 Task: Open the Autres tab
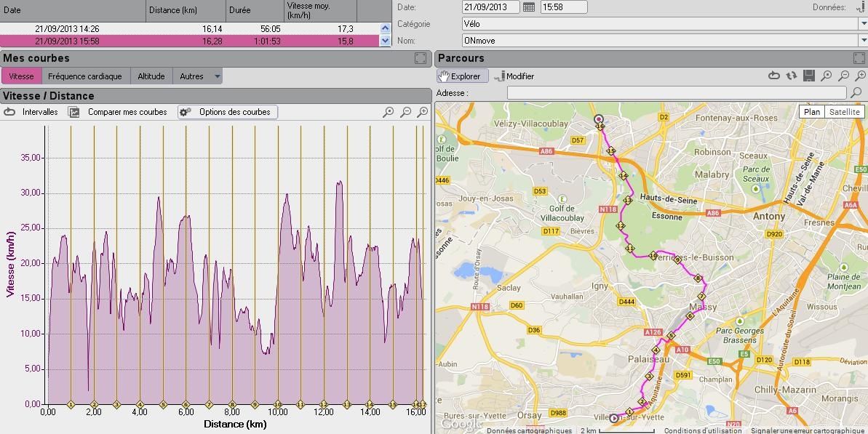191,76
